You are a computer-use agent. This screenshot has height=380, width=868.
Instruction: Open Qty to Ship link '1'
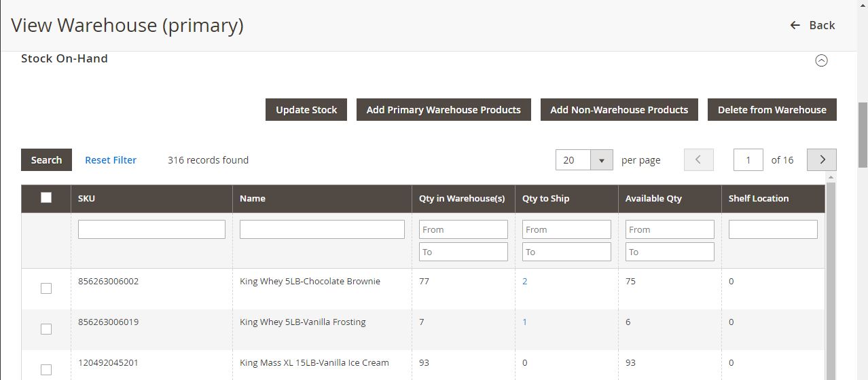pyautogui.click(x=525, y=322)
